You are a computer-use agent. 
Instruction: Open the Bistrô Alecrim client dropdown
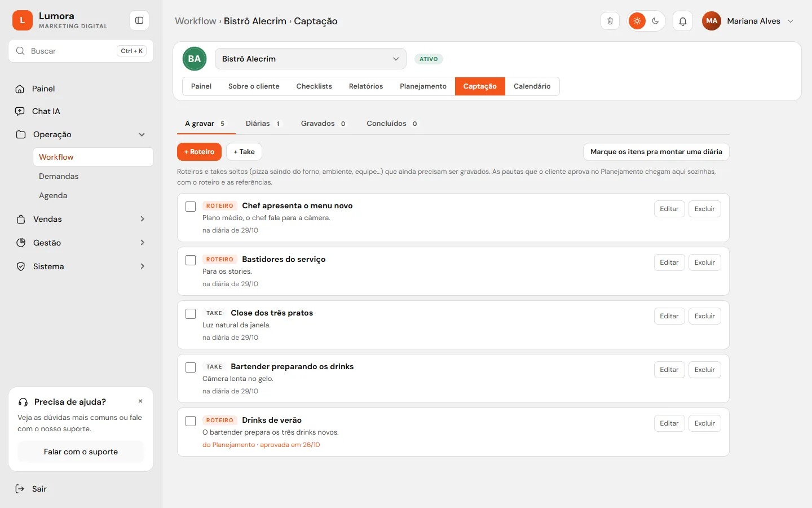[x=311, y=59]
